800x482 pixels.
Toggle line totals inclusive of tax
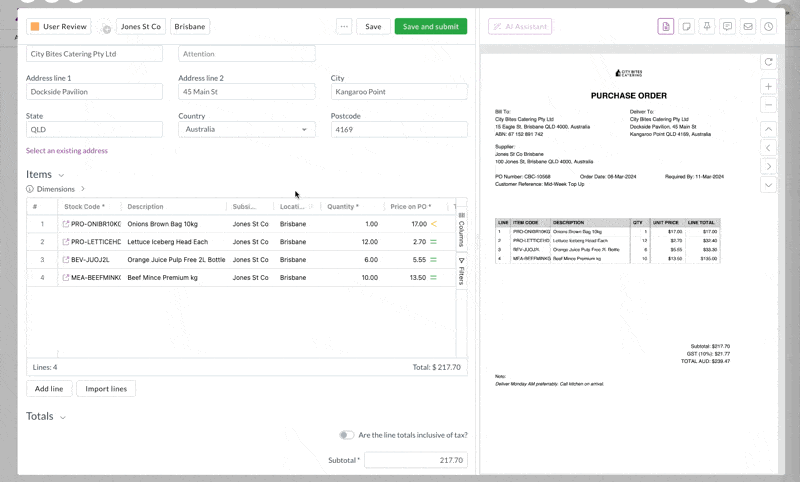[x=346, y=435]
